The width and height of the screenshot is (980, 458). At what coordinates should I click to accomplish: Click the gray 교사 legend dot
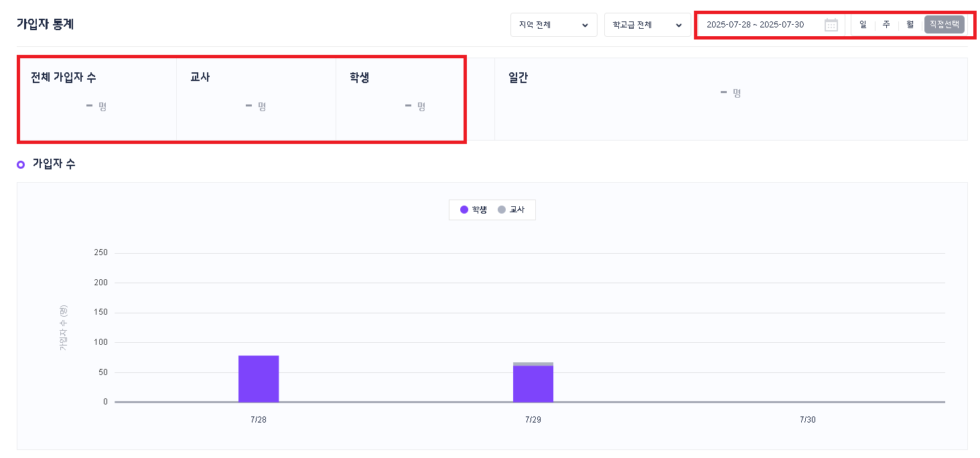(x=502, y=210)
